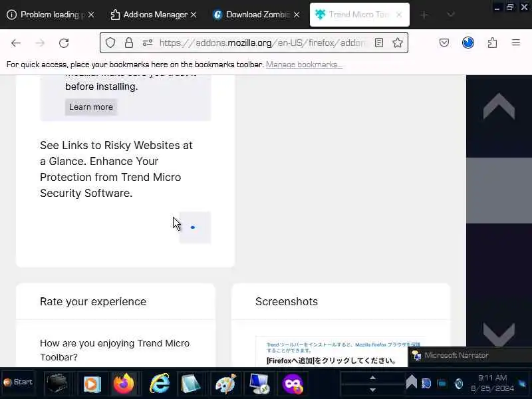
Task: Open the Start menu
Action: [18, 382]
